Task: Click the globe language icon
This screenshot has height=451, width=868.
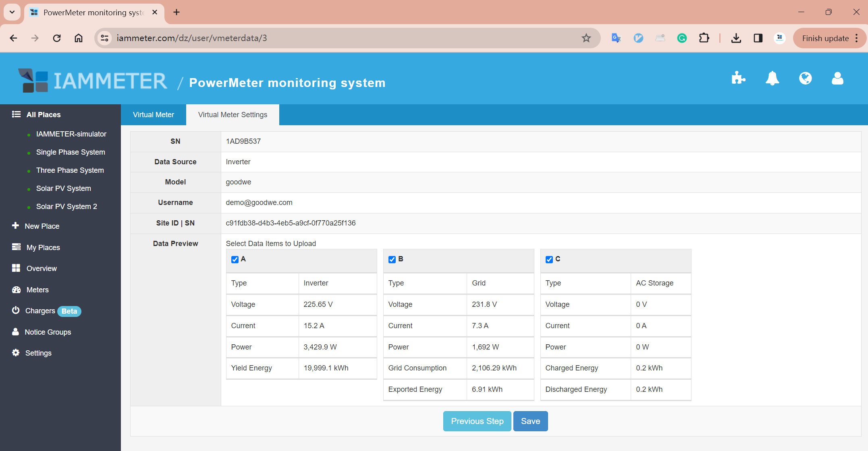Action: point(805,78)
